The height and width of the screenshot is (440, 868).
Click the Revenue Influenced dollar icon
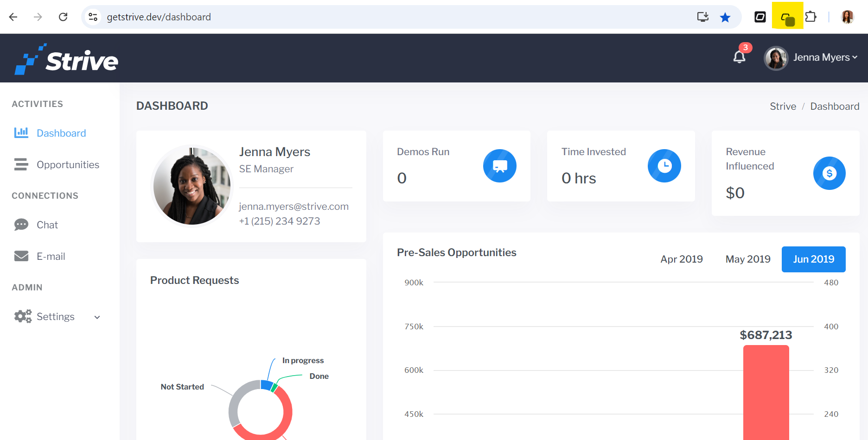click(829, 173)
